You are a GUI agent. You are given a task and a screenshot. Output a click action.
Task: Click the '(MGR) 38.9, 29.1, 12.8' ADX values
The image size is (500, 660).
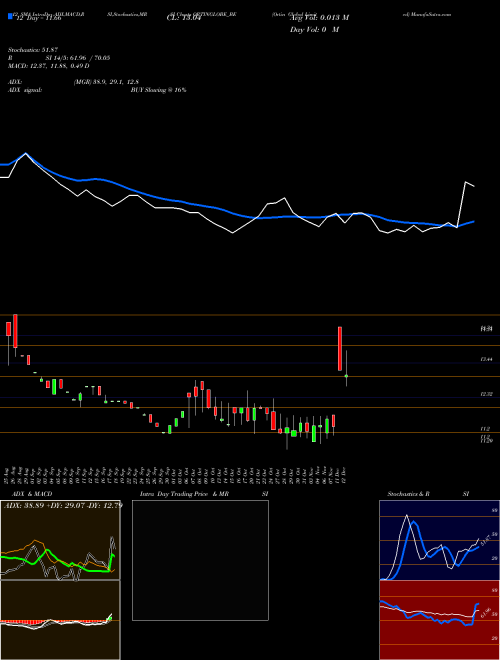pyautogui.click(x=106, y=82)
